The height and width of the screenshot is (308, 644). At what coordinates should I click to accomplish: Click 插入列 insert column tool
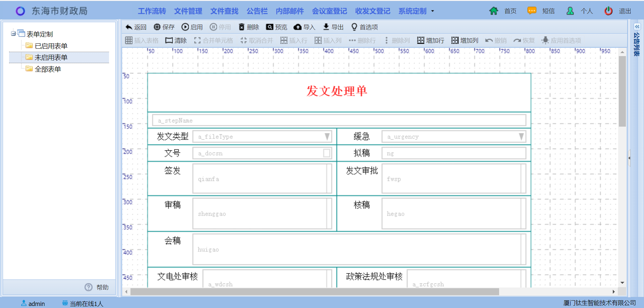tap(328, 41)
